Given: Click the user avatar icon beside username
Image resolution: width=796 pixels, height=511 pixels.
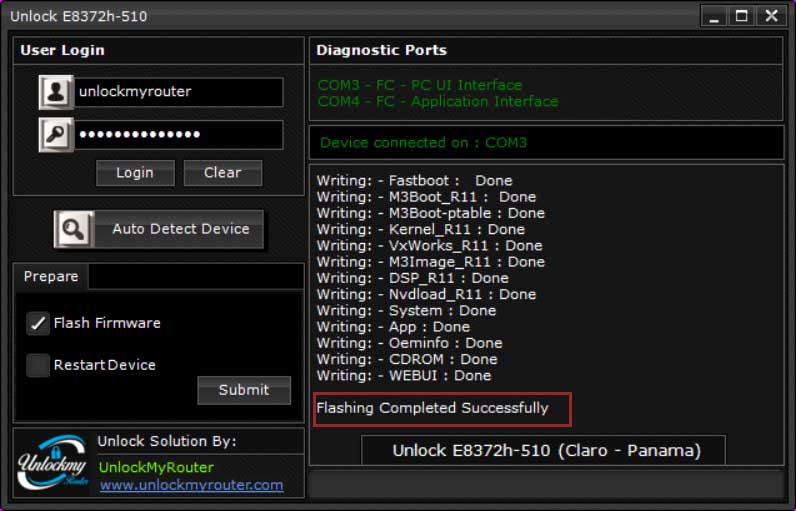Looking at the screenshot, I should tap(56, 92).
